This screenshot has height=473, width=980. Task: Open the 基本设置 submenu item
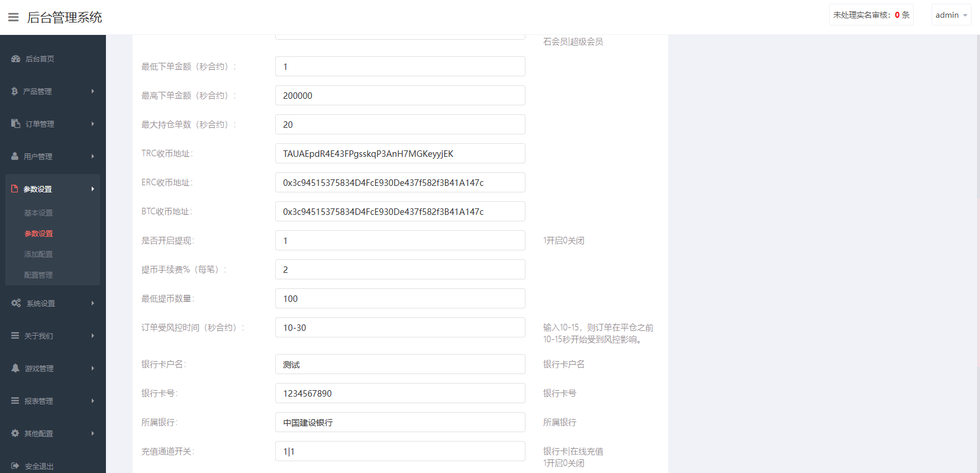[x=38, y=213]
